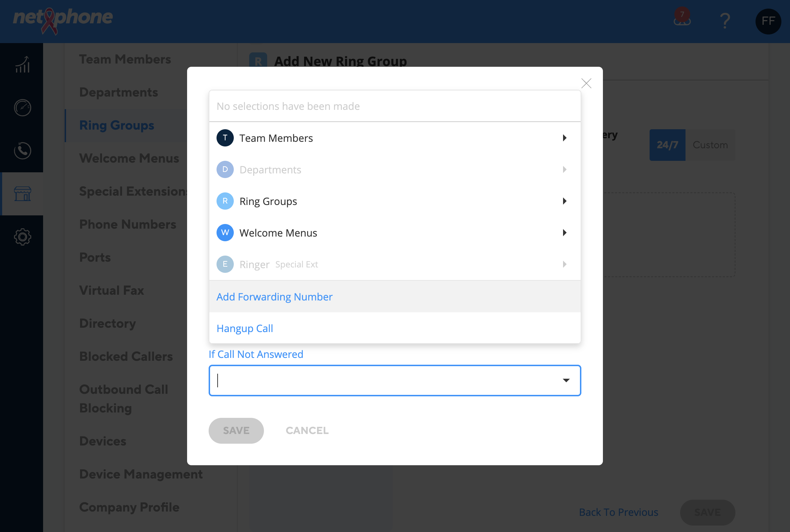Focus the If Call Not Answered input field

pos(395,381)
